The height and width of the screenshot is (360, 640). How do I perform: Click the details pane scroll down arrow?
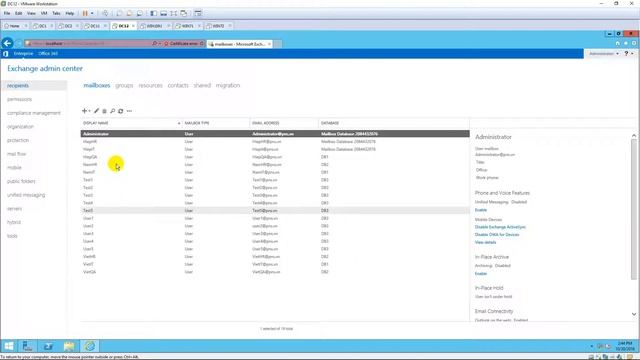tap(633, 314)
